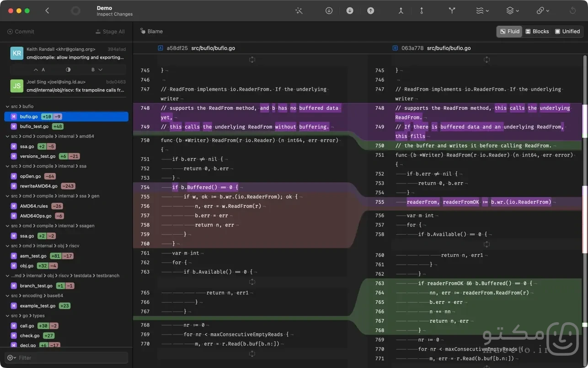
Task: Click the A revision selector with up chevron
Action: (40, 70)
